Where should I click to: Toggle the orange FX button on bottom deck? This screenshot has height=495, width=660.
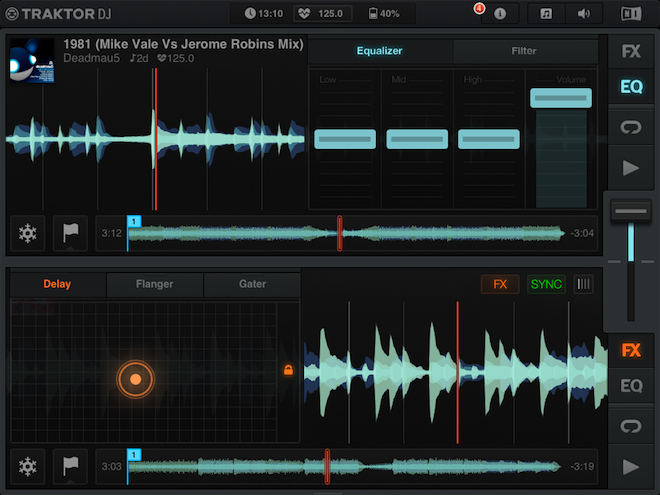500,284
